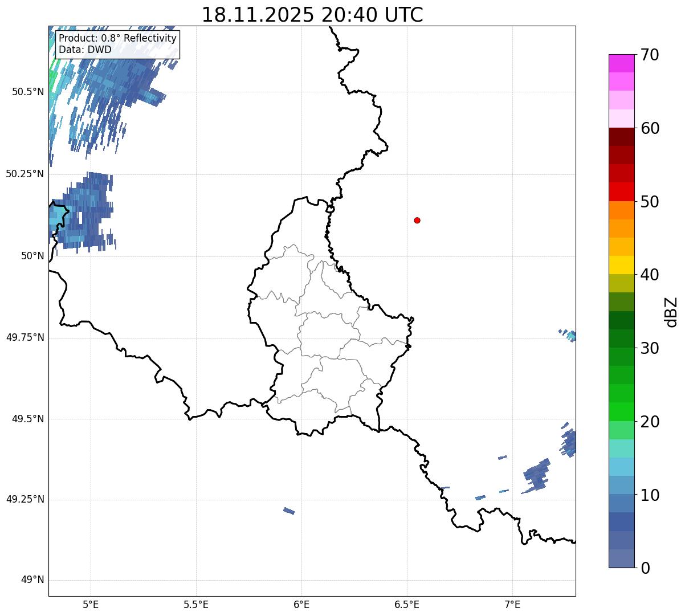The width and height of the screenshot is (685, 616).
Task: Click the yellow colorbar swatch at 40 dBZ
Action: point(621,265)
